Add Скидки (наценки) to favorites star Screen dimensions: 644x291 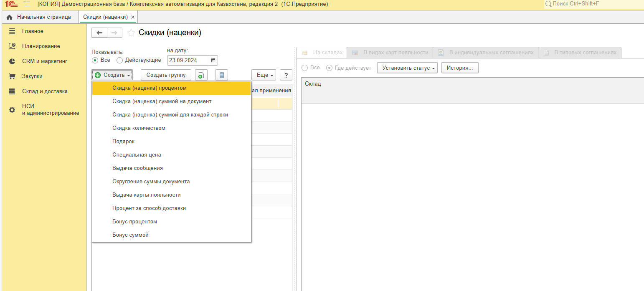pos(131,33)
